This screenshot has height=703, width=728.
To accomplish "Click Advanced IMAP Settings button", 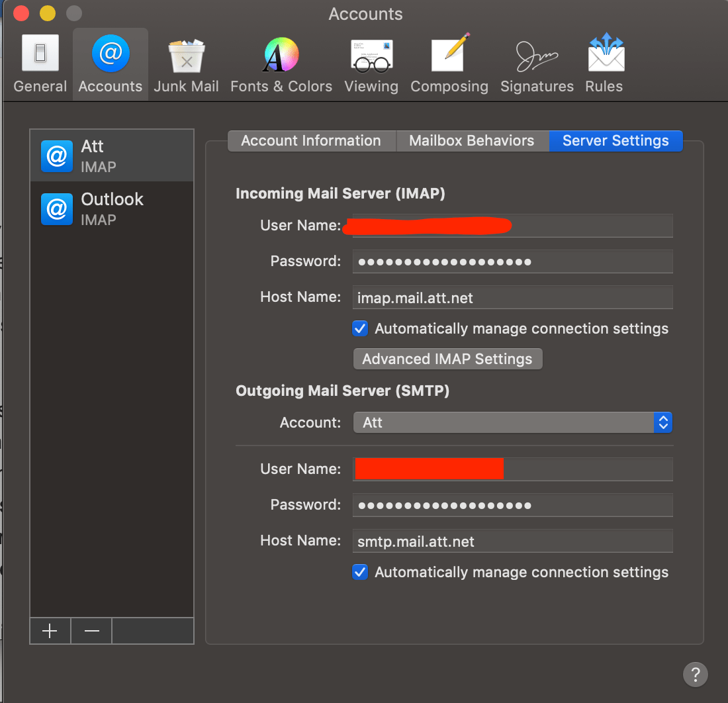I will (x=447, y=359).
